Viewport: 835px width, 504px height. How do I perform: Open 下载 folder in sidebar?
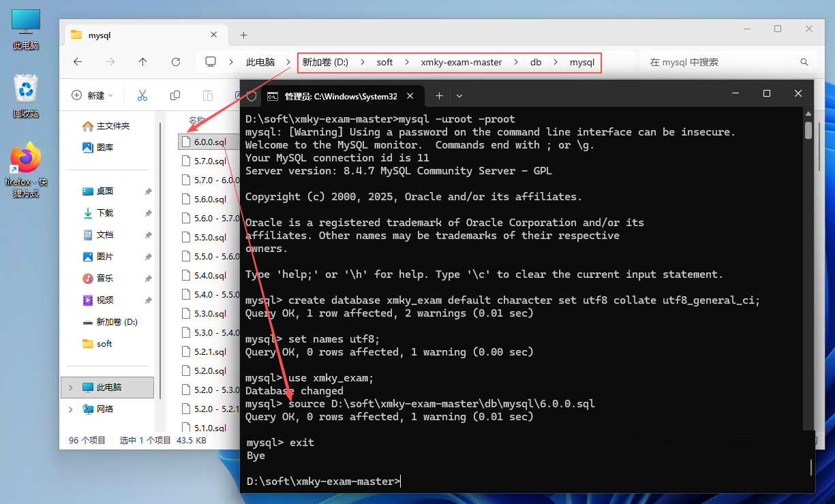point(105,213)
